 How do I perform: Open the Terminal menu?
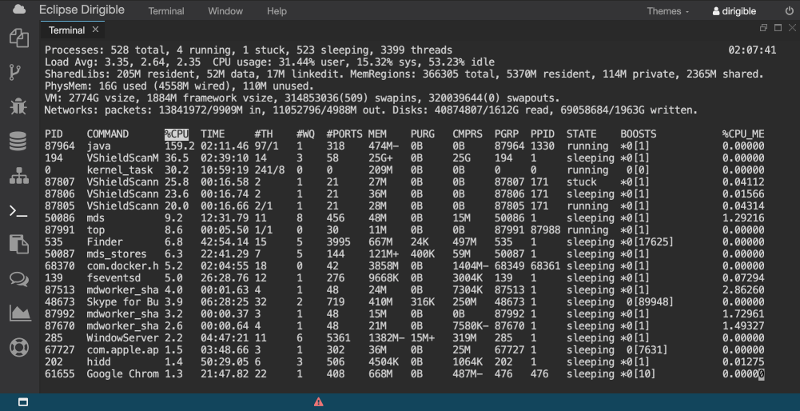point(166,11)
